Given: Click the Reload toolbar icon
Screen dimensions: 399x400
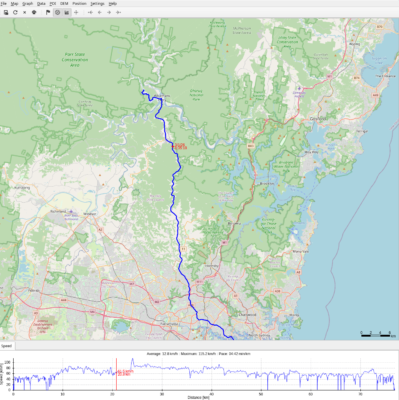Looking at the screenshot, I should (15, 12).
